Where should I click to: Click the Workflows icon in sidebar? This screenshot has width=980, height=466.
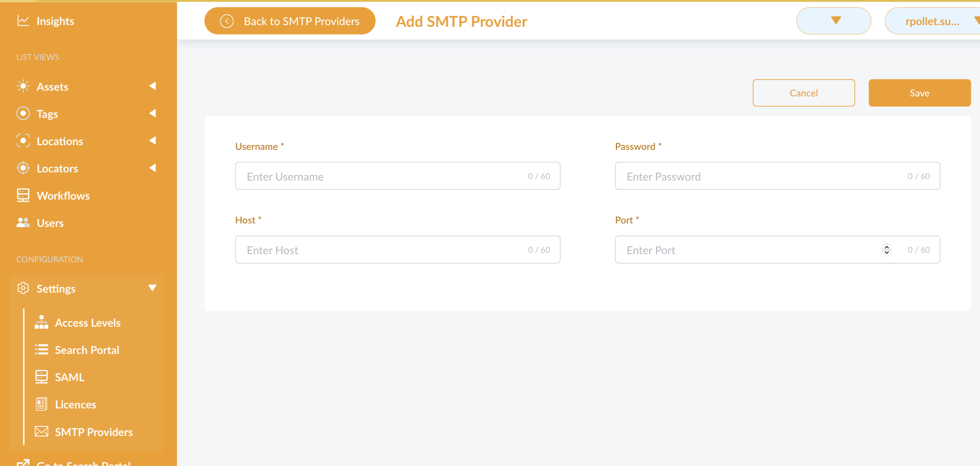pos(23,195)
